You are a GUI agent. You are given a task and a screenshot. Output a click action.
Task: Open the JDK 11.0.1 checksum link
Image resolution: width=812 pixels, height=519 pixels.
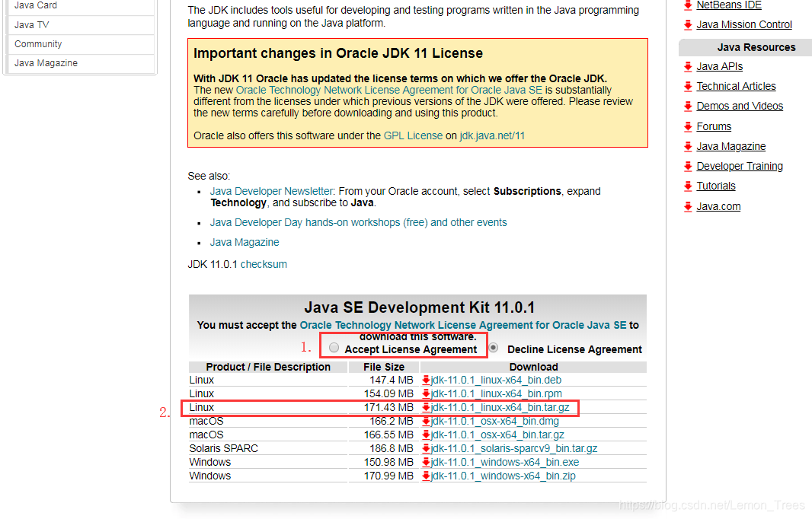[264, 264]
